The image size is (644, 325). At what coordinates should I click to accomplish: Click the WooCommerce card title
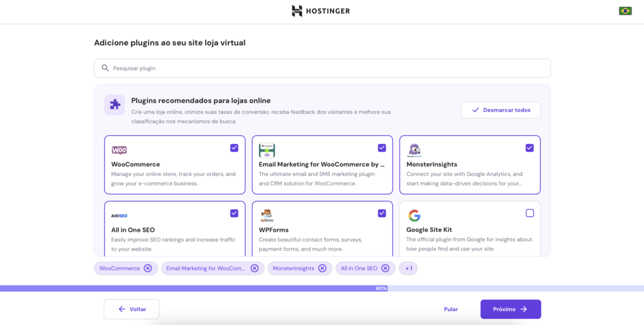(x=136, y=164)
